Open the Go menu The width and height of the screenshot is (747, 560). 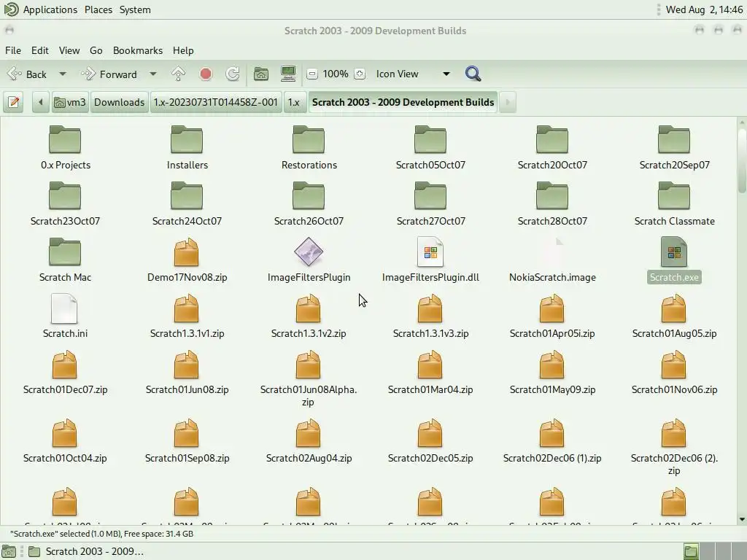click(96, 50)
